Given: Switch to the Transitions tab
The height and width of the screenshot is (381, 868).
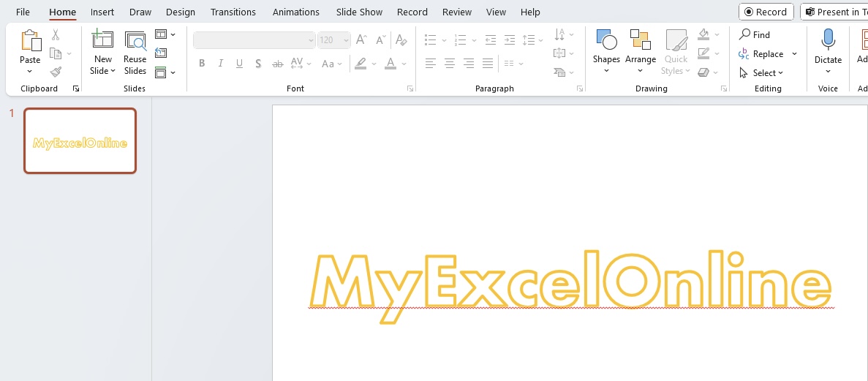Looking at the screenshot, I should coord(233,12).
